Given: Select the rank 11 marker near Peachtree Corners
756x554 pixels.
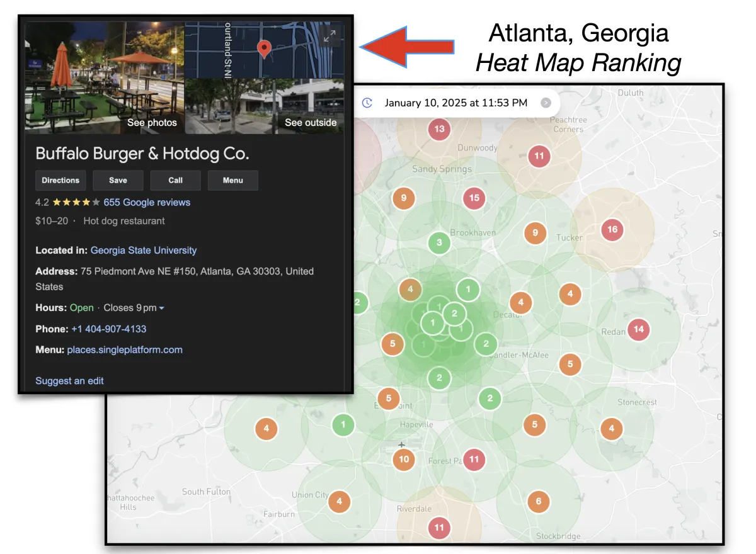Looking at the screenshot, I should pos(539,155).
